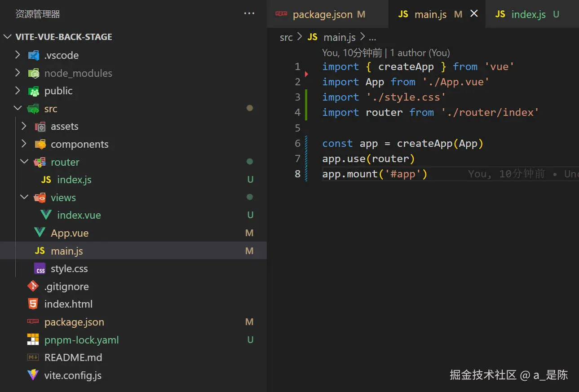This screenshot has height=392, width=579.
Task: Click the Vue icon beside App.vue
Action: point(40,233)
